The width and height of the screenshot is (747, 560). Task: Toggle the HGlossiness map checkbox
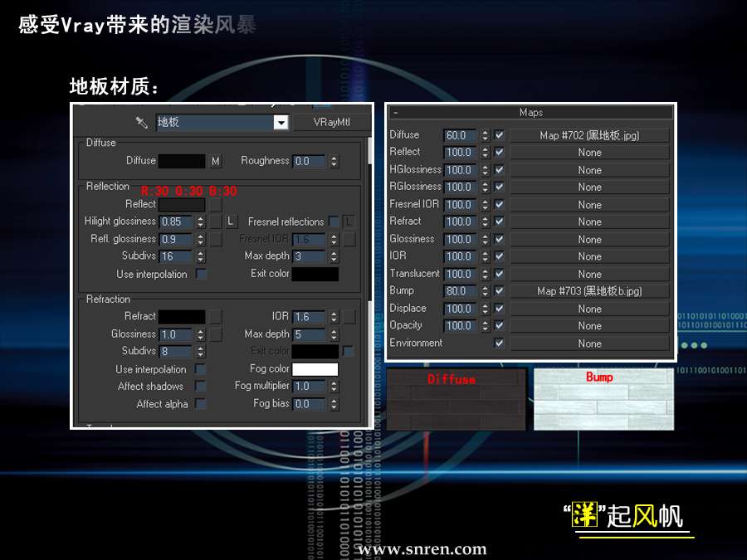coord(499,169)
